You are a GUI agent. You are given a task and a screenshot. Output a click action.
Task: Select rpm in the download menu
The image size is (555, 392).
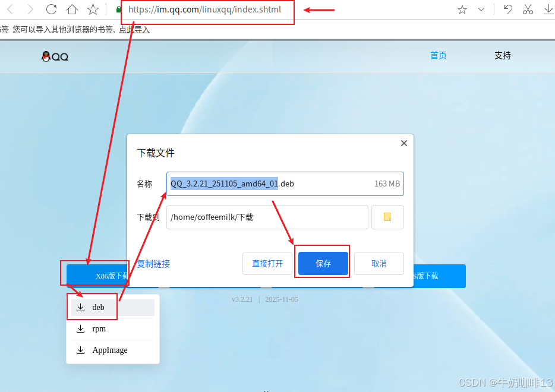[112, 328]
